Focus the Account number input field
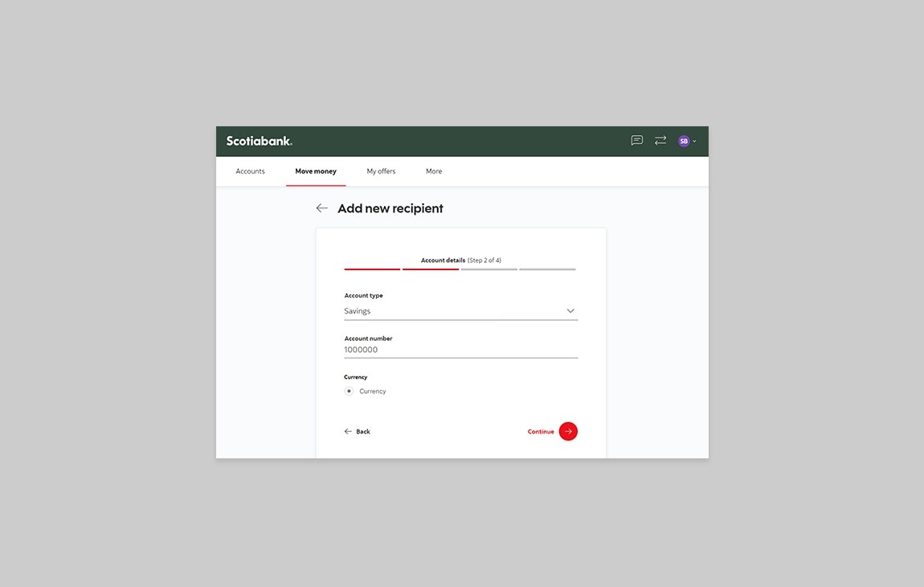This screenshot has height=587, width=924. coord(461,350)
